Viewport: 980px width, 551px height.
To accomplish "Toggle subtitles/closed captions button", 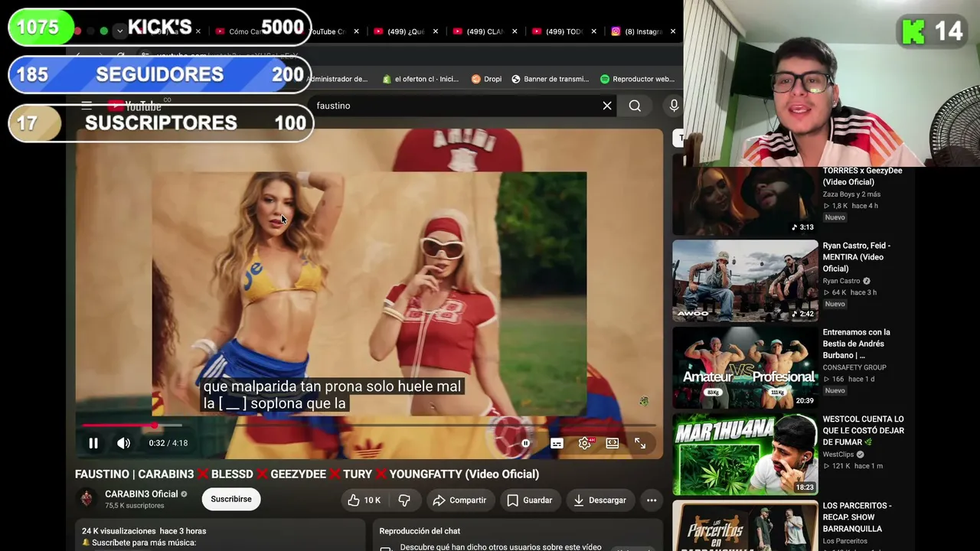I will (x=557, y=443).
